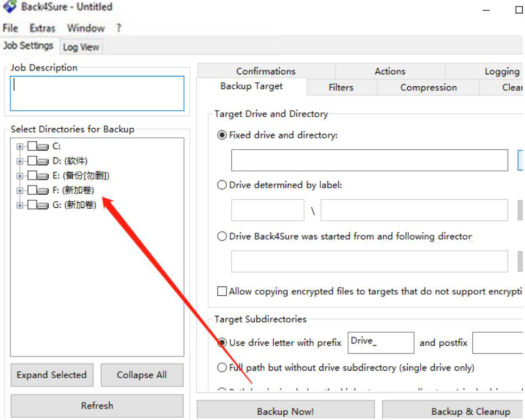
Task: Click the G: drive icon
Action: pyautogui.click(x=43, y=206)
